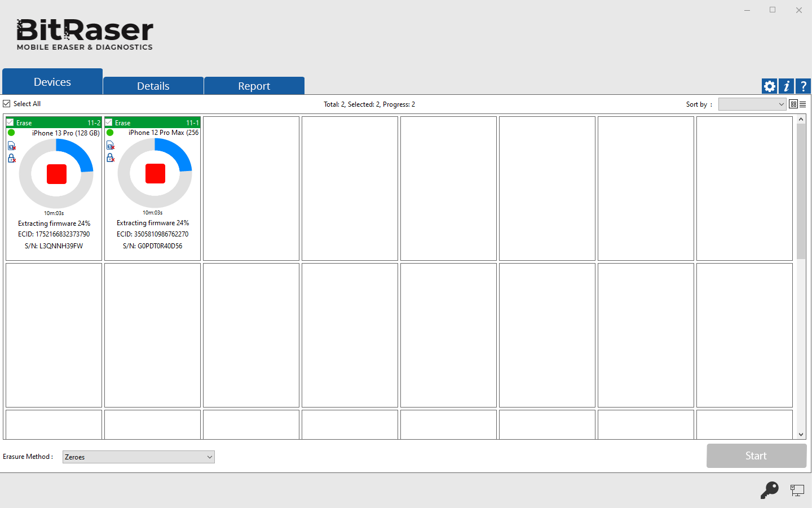812x508 pixels.
Task: Switch to the Details tab
Action: pos(153,86)
